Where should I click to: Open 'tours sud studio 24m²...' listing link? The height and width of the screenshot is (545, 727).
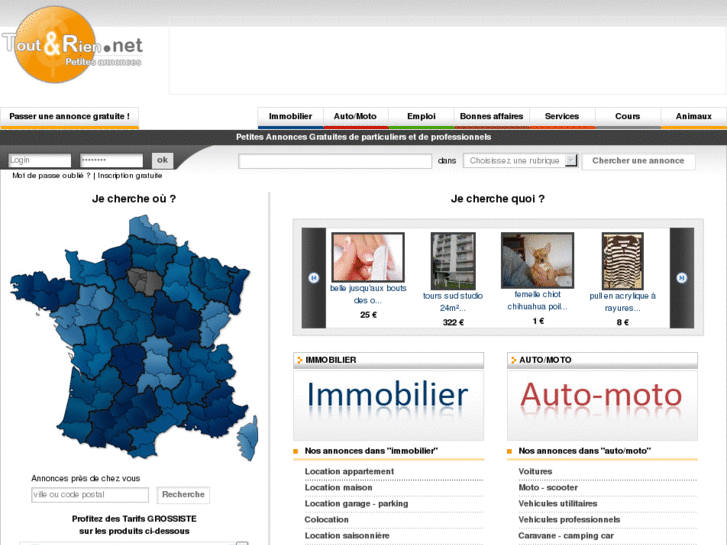453,302
